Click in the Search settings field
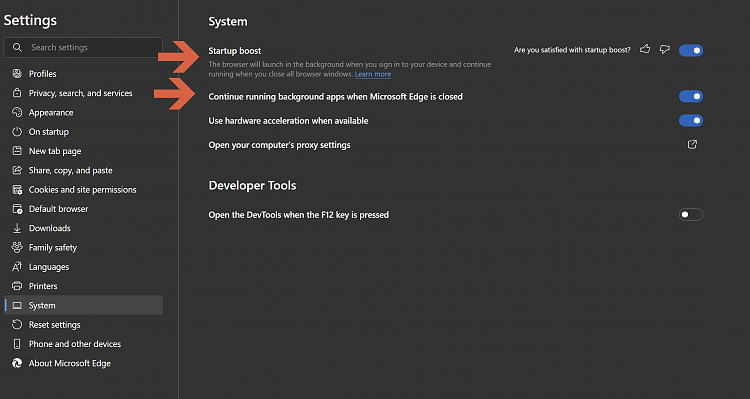Viewport: 750px width, 399px height. pyautogui.click(x=83, y=47)
